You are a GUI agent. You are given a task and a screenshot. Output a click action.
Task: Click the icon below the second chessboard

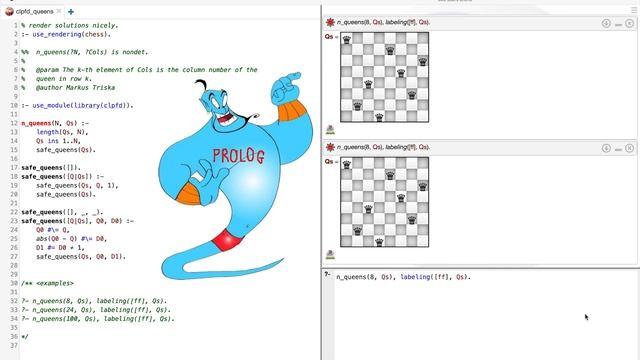(330, 255)
